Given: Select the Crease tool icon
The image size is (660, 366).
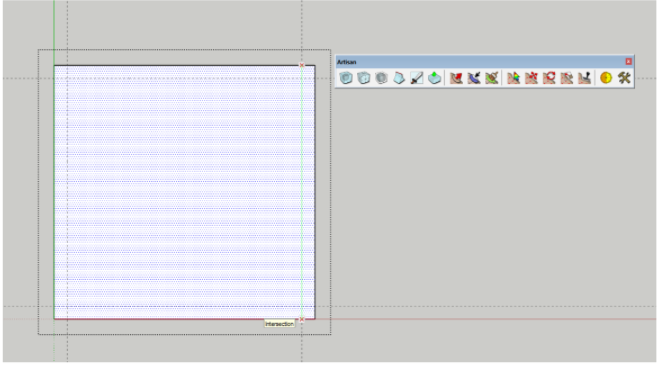Looking at the screenshot, I should pos(399,78).
